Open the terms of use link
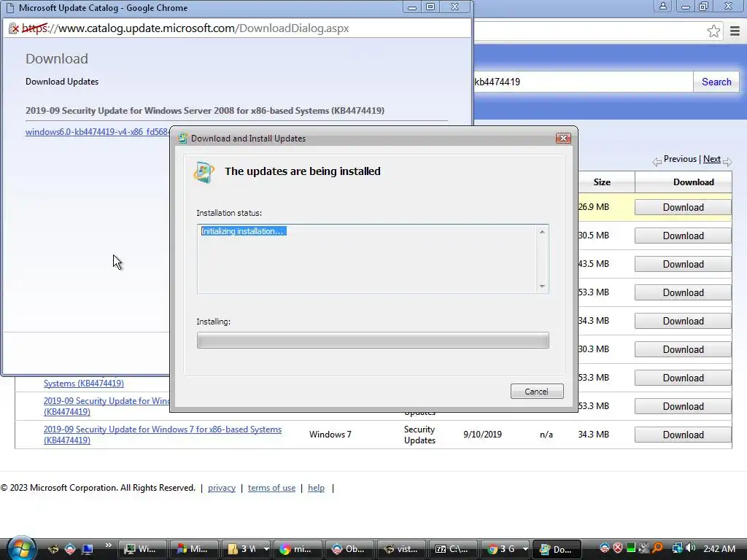The height and width of the screenshot is (560, 747). [271, 488]
